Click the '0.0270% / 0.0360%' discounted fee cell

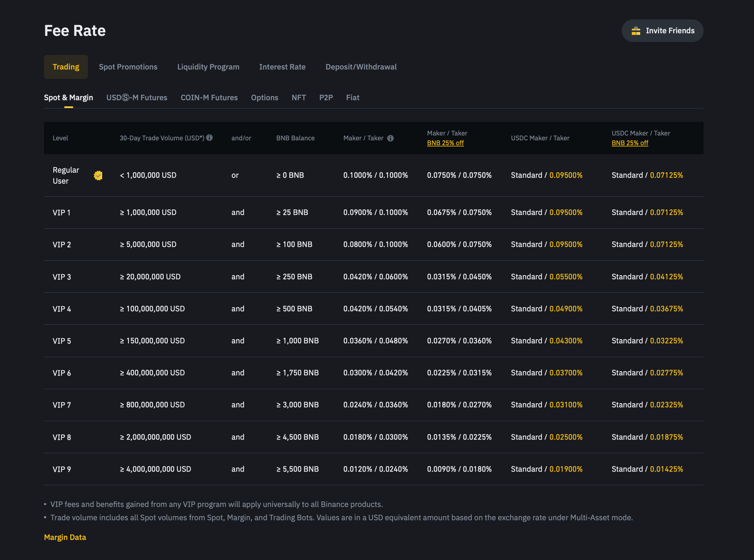[x=459, y=341]
